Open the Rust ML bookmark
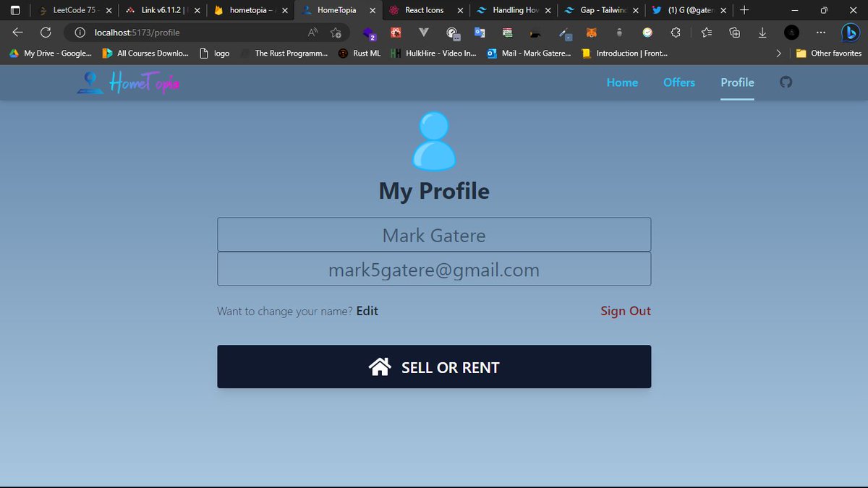 (x=359, y=53)
